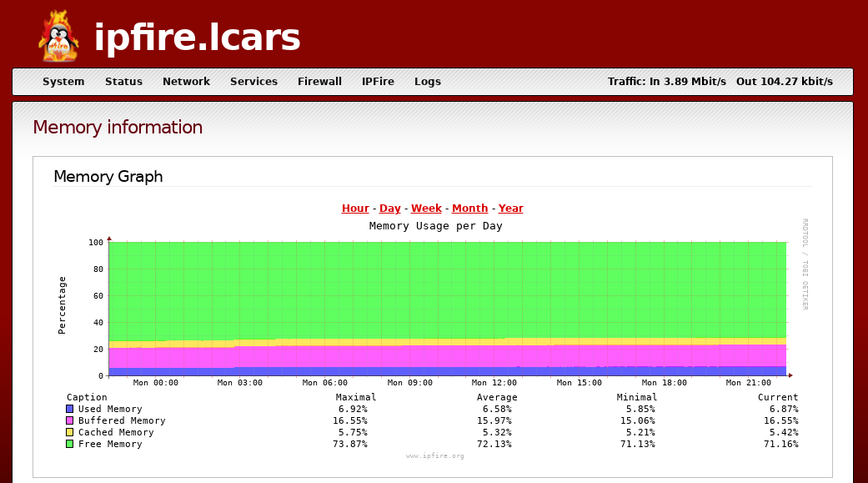This screenshot has height=483, width=868.
Task: Click the yellow Cached Memory swatch
Action: click(x=70, y=432)
